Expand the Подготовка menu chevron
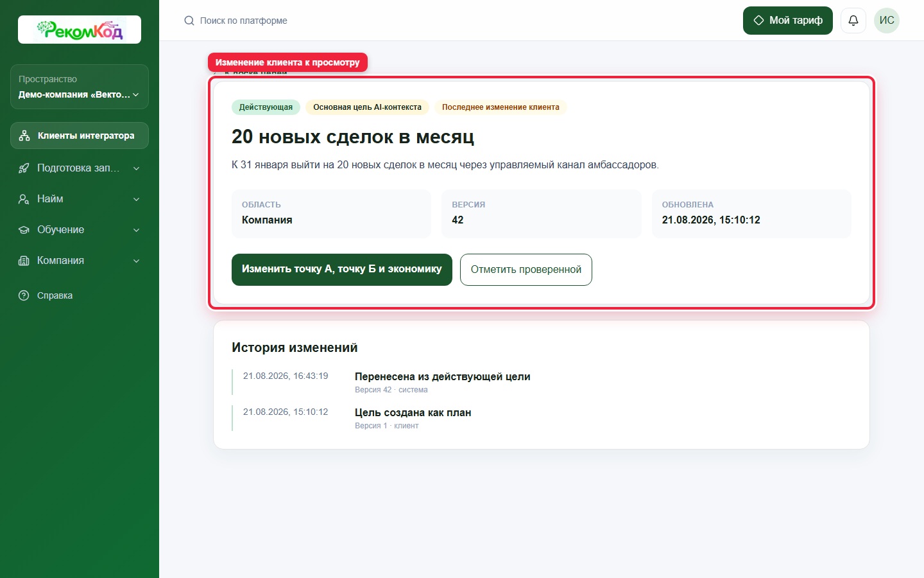The image size is (924, 578). [x=136, y=168]
